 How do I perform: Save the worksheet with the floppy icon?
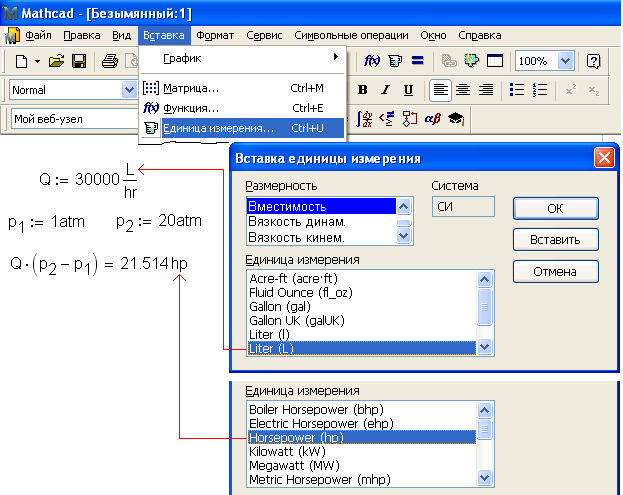point(79,61)
